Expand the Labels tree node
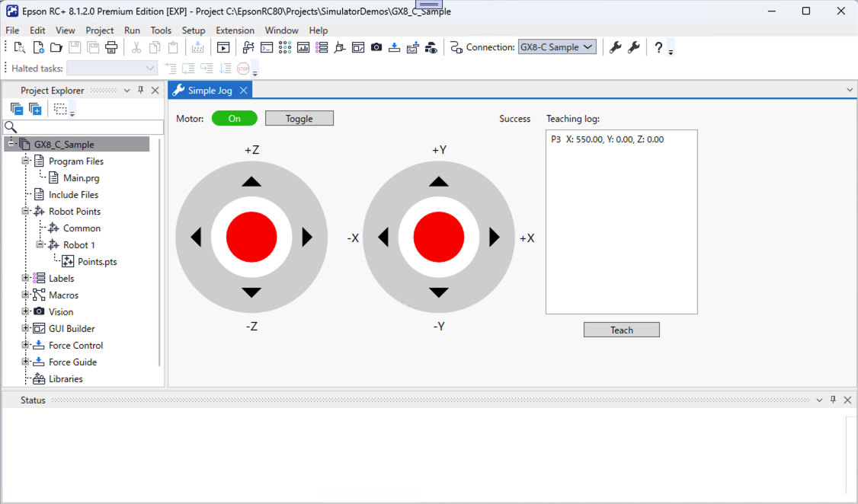Image resolution: width=858 pixels, height=504 pixels. coord(26,279)
